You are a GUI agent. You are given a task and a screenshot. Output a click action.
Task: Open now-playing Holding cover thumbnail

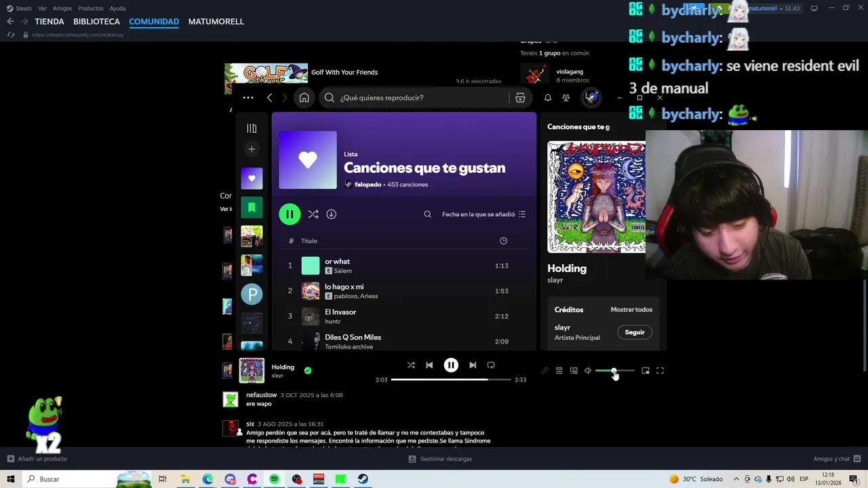[x=252, y=370]
